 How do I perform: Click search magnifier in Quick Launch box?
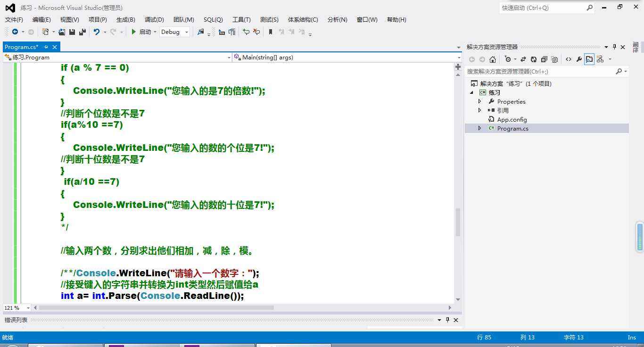(x=589, y=8)
